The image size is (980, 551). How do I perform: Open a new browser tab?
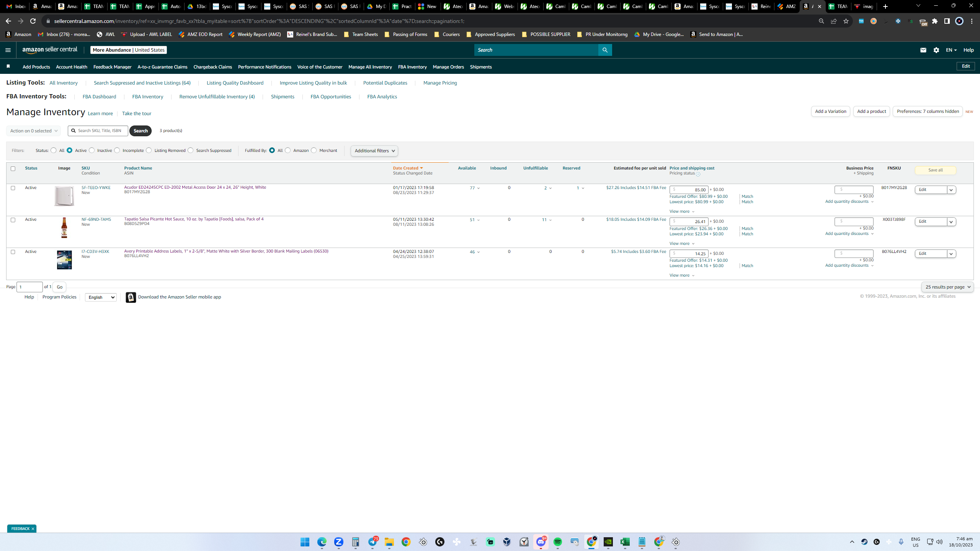(x=885, y=7)
